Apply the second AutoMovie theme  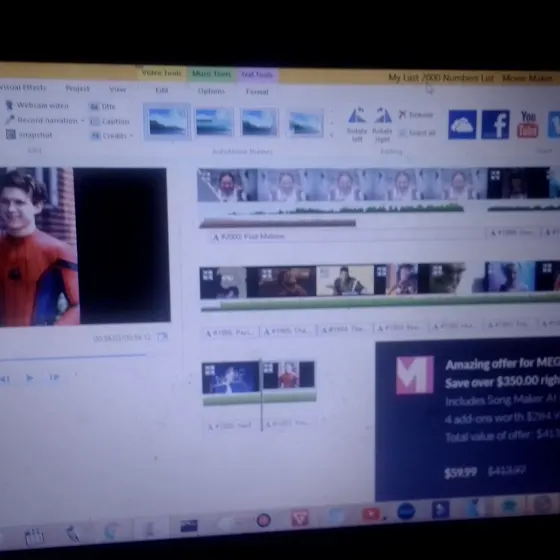click(214, 122)
